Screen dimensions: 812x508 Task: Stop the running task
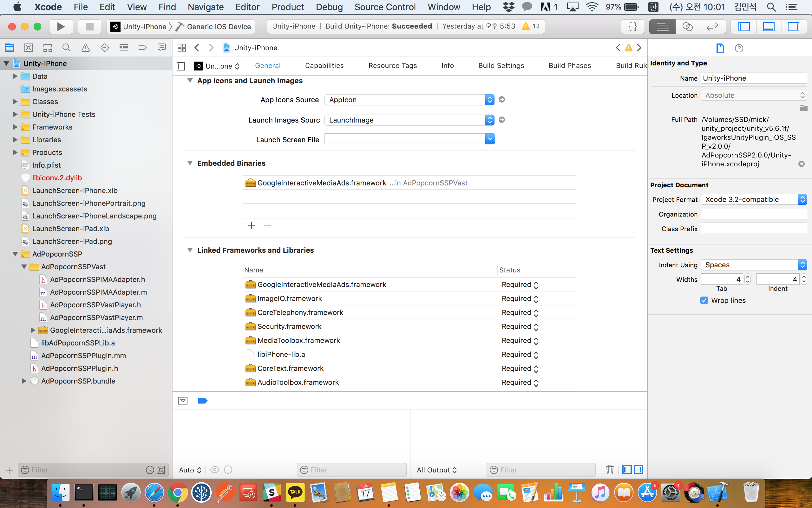89,27
